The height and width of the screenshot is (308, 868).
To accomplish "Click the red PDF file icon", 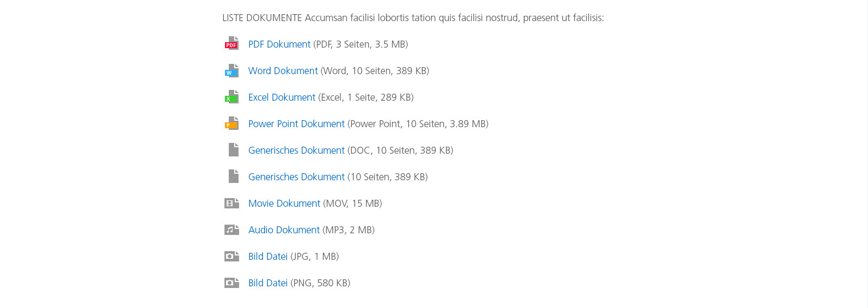I will tap(232, 43).
